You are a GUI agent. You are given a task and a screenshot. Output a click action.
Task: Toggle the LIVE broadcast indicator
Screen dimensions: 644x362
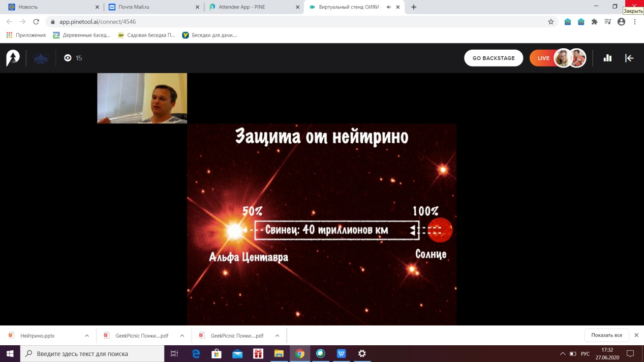[x=543, y=58]
